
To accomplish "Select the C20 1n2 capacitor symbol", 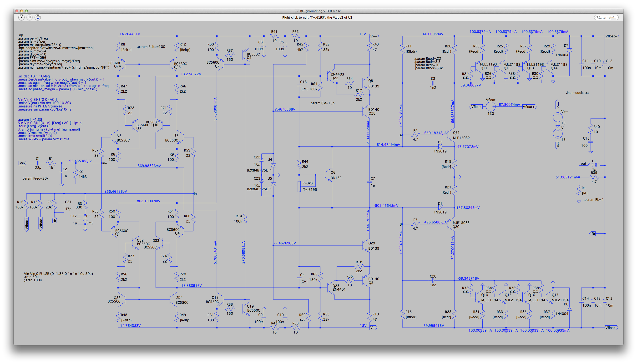I will [x=433, y=280].
